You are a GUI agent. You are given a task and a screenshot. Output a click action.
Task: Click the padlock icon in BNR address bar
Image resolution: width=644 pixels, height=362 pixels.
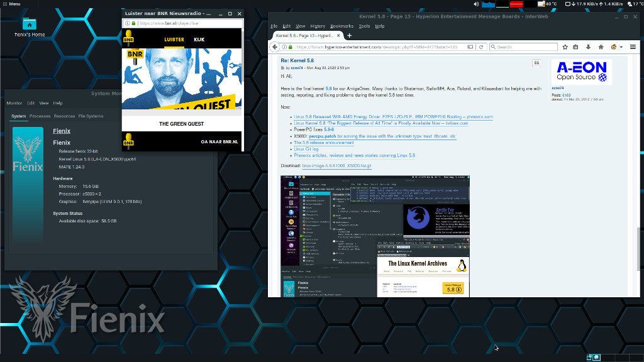(133, 23)
